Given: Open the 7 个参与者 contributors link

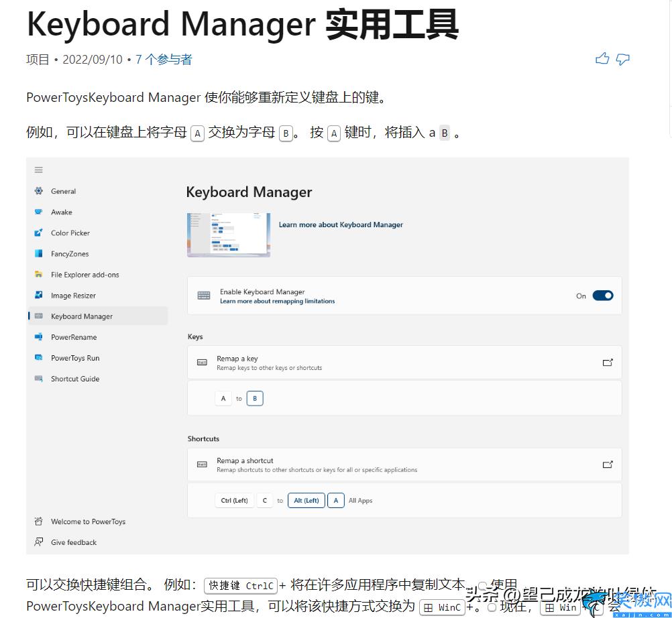Looking at the screenshot, I should coord(164,60).
